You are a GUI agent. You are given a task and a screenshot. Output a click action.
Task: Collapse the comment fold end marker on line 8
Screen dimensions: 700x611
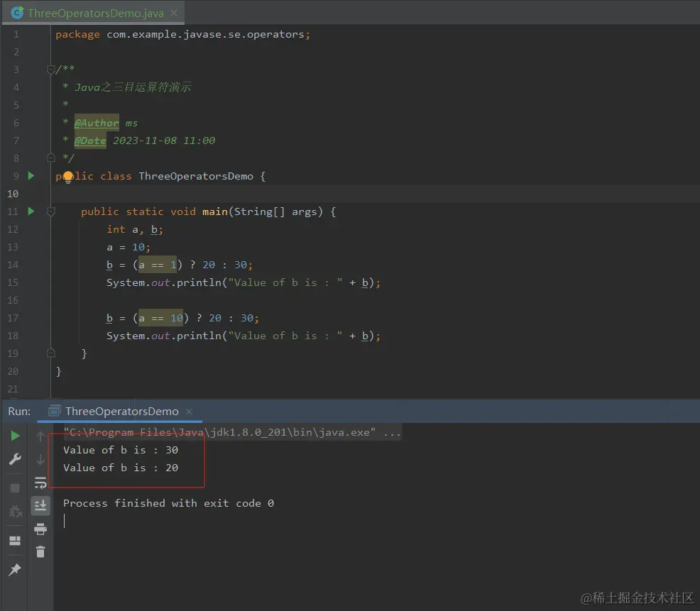click(x=50, y=158)
